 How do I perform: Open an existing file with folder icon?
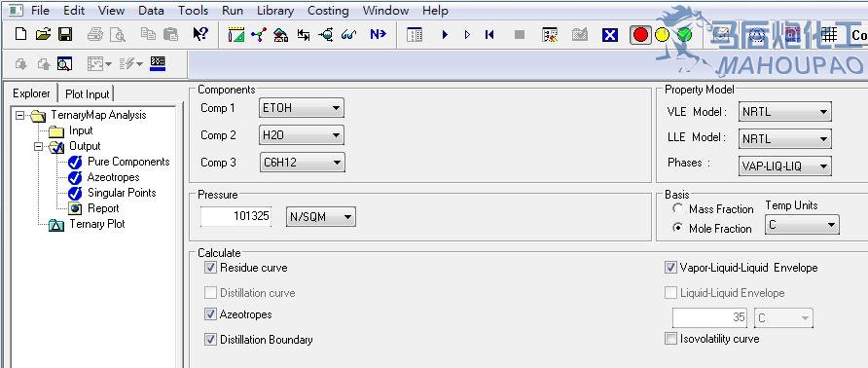click(43, 34)
